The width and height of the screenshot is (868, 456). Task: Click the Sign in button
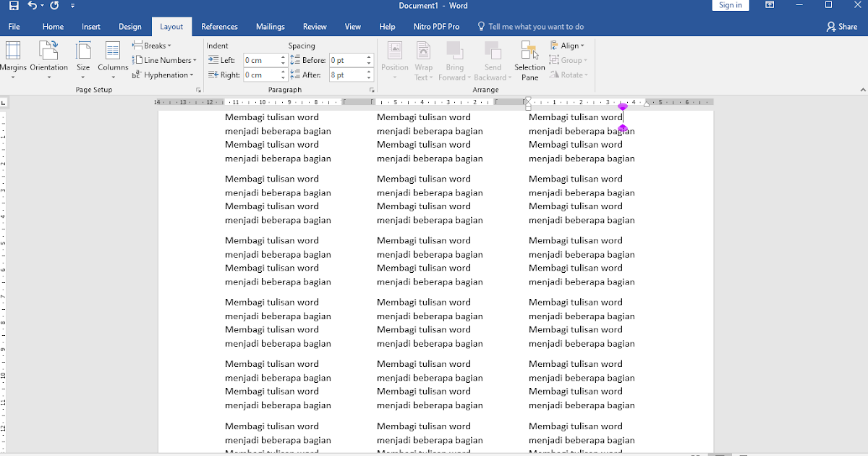tap(731, 5)
